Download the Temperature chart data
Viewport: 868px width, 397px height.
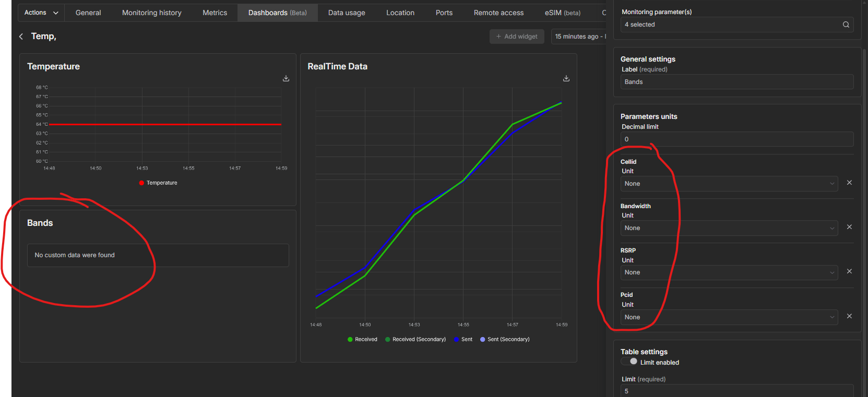pyautogui.click(x=286, y=79)
